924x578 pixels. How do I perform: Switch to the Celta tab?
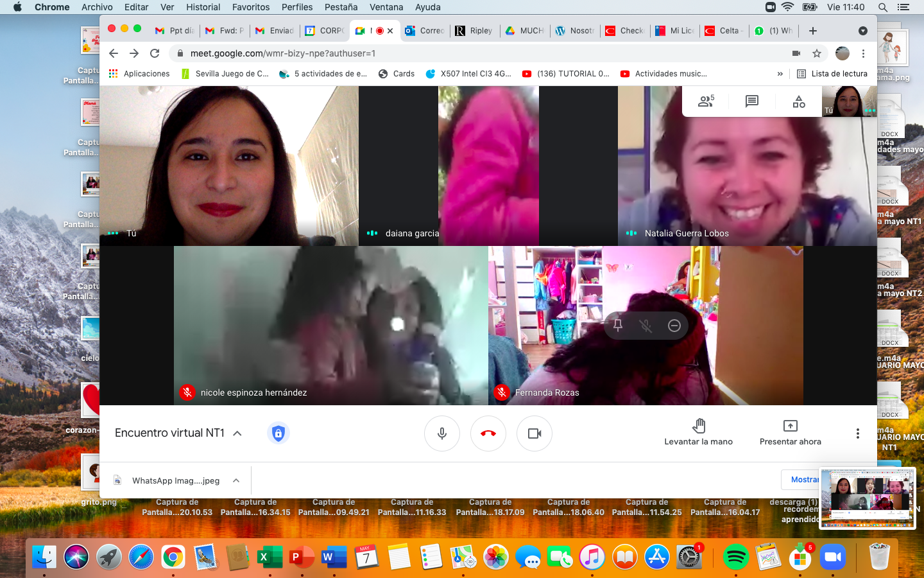coord(724,30)
